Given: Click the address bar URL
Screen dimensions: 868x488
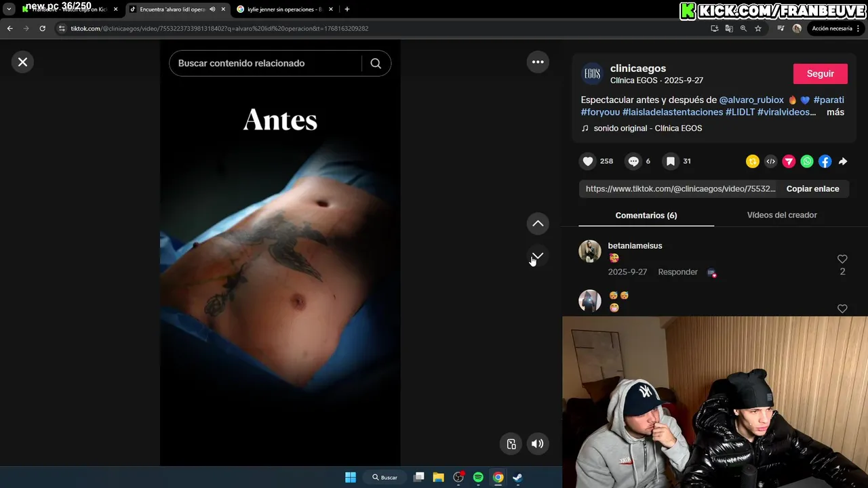Looking at the screenshot, I should (220, 28).
